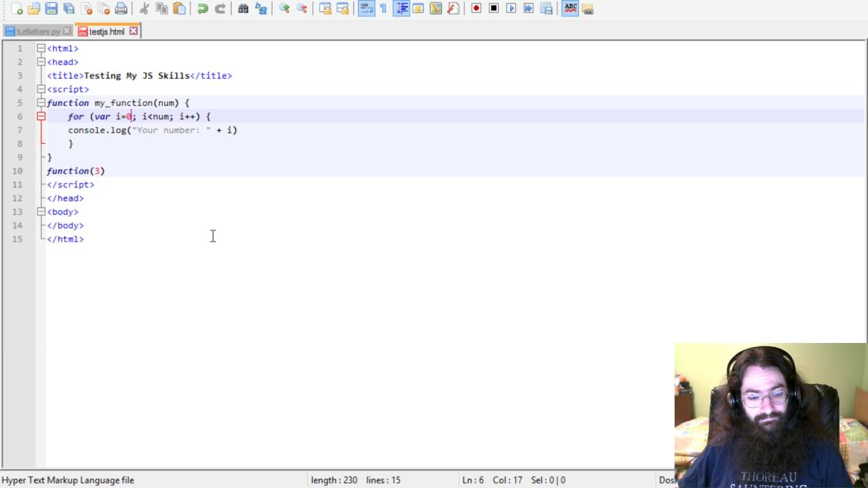This screenshot has width=868, height=488.
Task: Click the "Col : 17" status bar entry
Action: [508, 480]
